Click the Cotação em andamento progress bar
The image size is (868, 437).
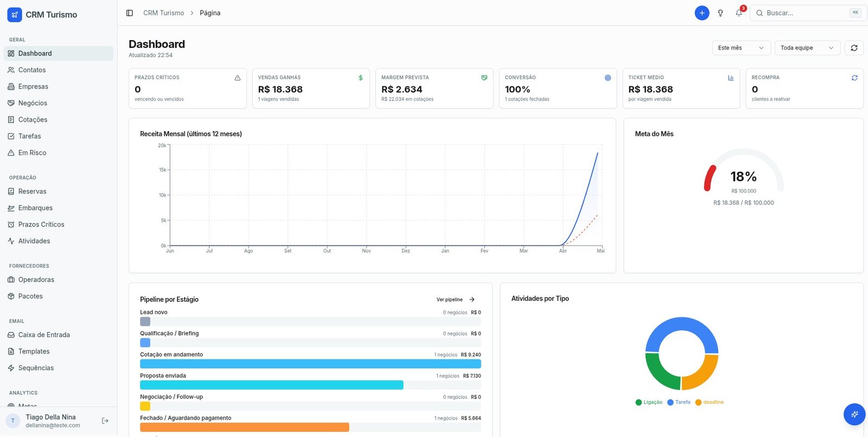point(310,364)
